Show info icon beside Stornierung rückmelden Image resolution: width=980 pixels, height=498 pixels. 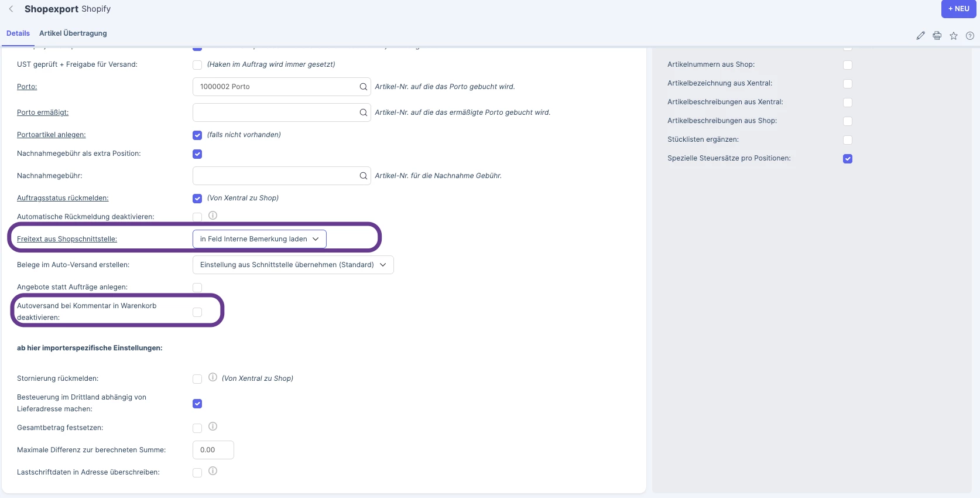tap(213, 377)
